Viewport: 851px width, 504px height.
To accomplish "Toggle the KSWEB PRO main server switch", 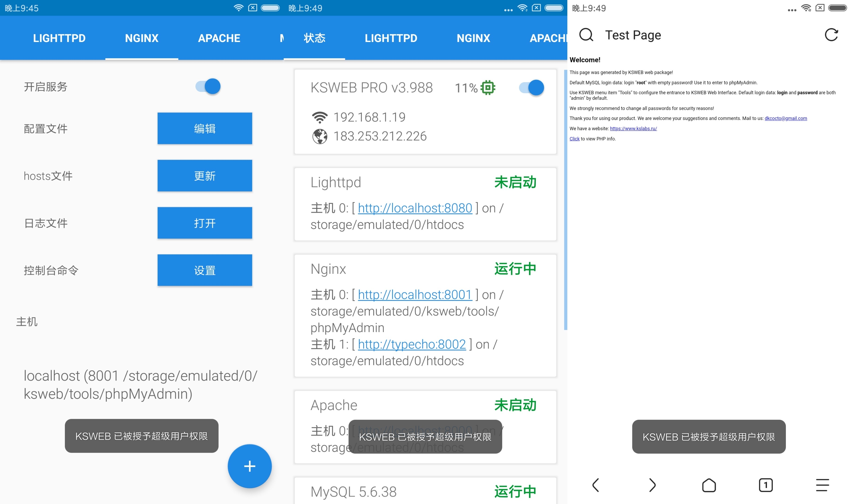I will [x=532, y=88].
